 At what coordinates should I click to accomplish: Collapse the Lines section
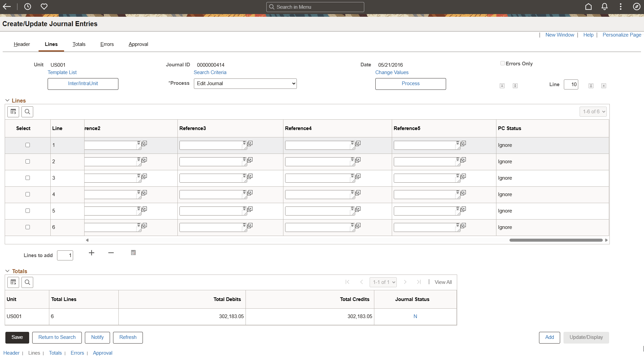click(x=7, y=101)
